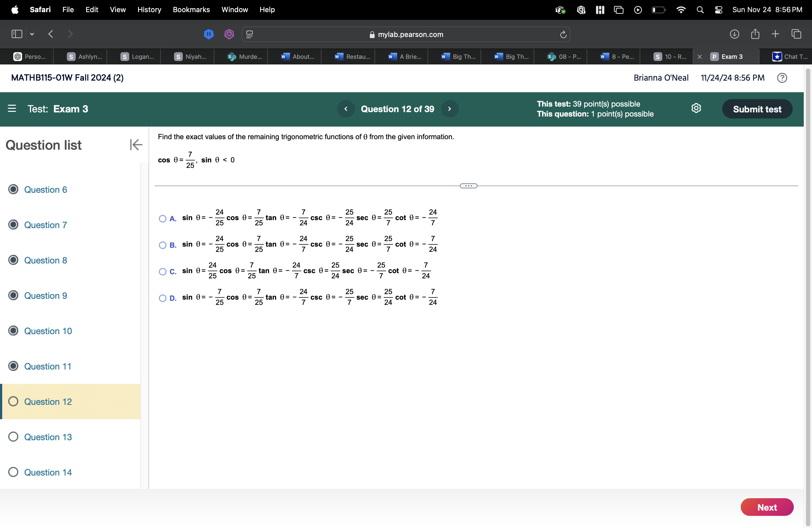Click the Safari reload page icon
Screen dimensions: 812x528
click(x=563, y=35)
